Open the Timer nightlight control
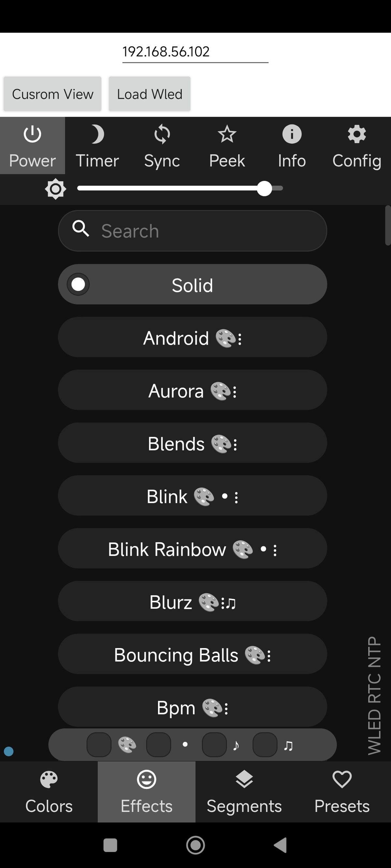The width and height of the screenshot is (391, 868). (97, 145)
